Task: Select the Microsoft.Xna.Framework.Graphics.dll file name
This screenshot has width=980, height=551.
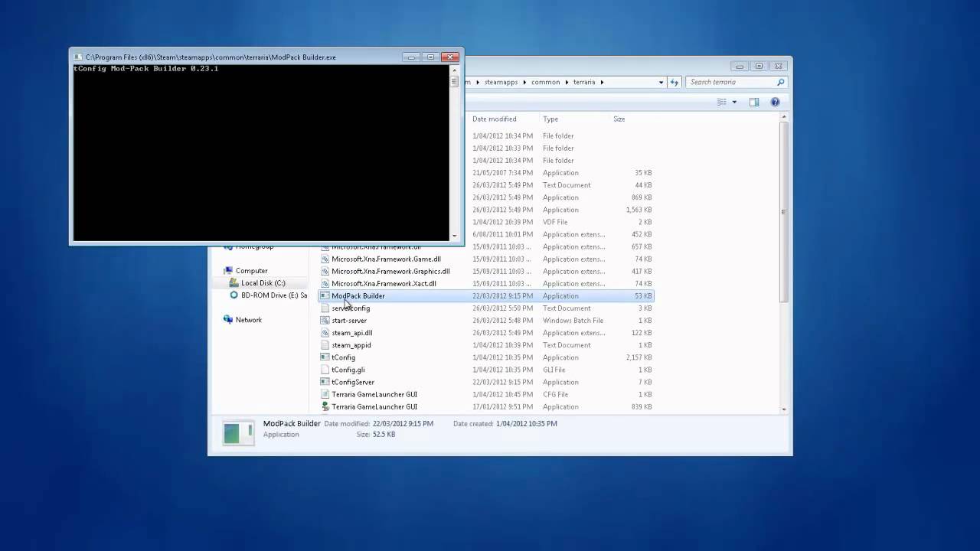Action: coord(390,272)
